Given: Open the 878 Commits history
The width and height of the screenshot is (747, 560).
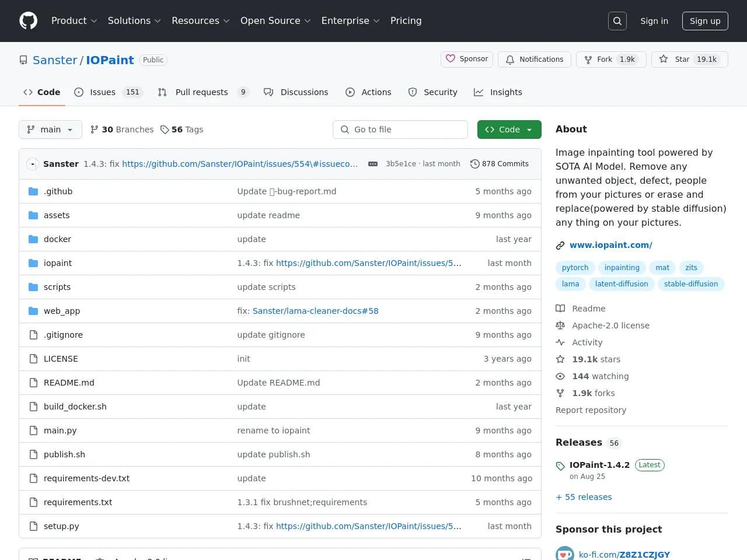Looking at the screenshot, I should tap(500, 164).
